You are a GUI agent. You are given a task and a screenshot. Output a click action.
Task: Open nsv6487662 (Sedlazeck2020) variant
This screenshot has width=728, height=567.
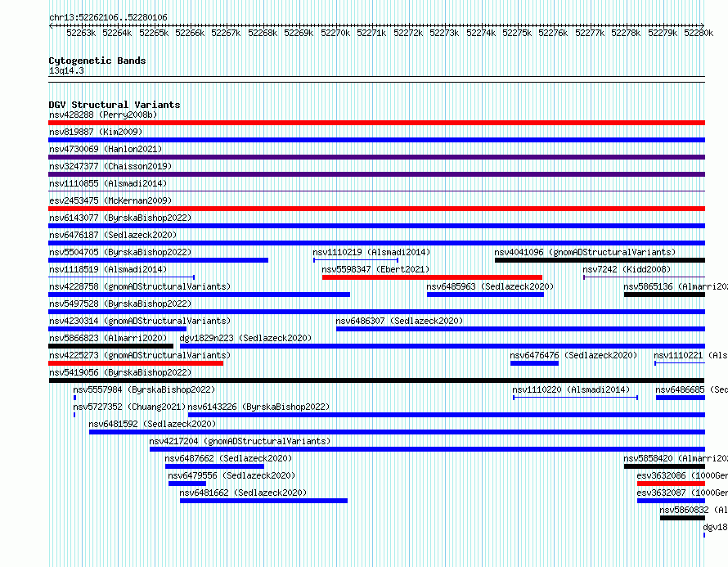click(x=228, y=458)
